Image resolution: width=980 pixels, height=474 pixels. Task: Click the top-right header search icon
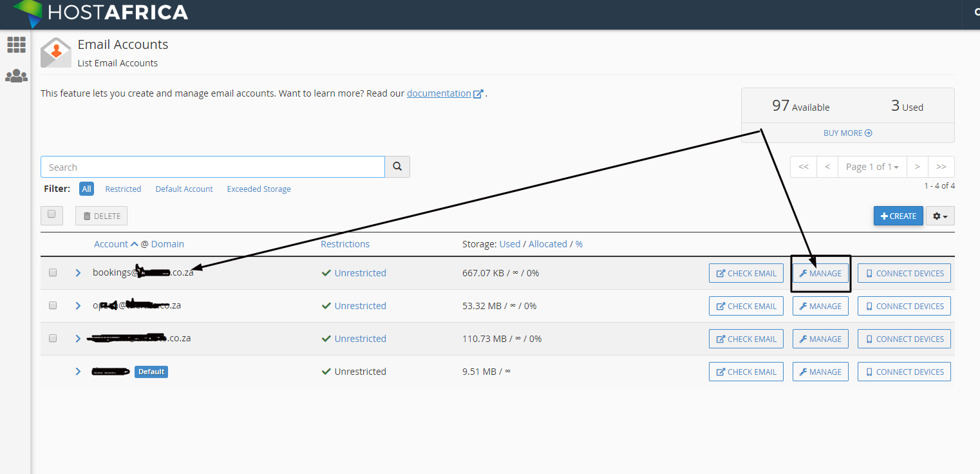pyautogui.click(x=977, y=12)
